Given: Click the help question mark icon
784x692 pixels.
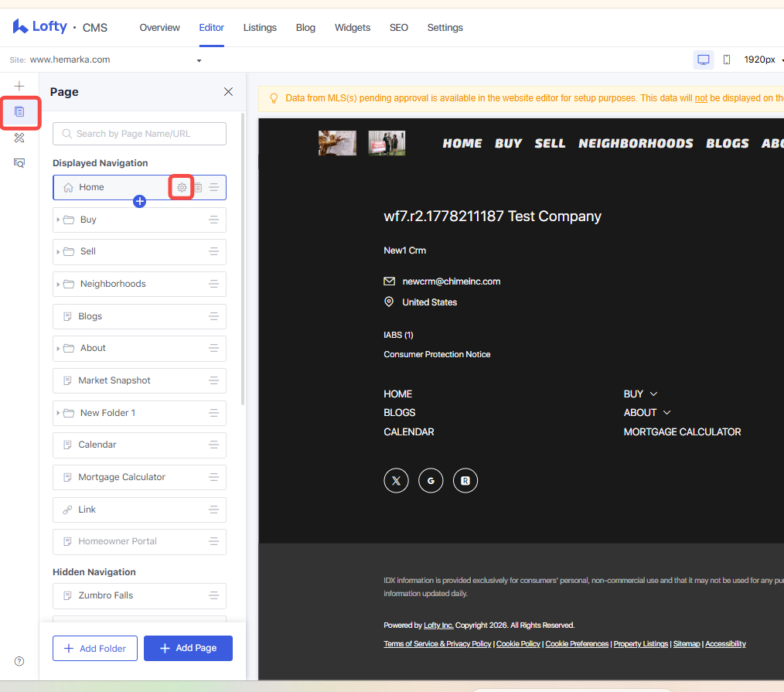Looking at the screenshot, I should coord(19,661).
